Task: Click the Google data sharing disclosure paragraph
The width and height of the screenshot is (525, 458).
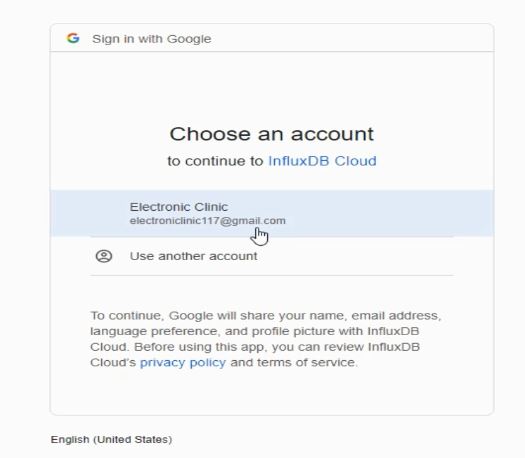Action: click(x=266, y=339)
